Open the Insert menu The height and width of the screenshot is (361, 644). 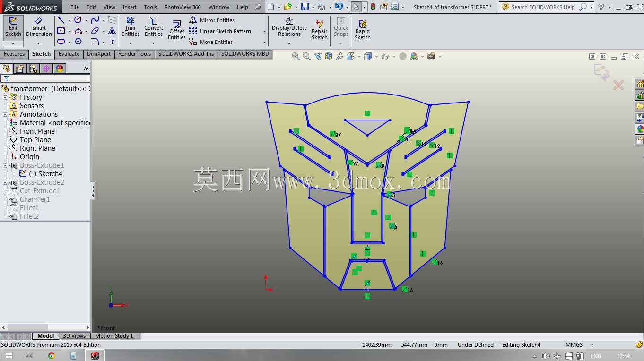click(x=130, y=7)
